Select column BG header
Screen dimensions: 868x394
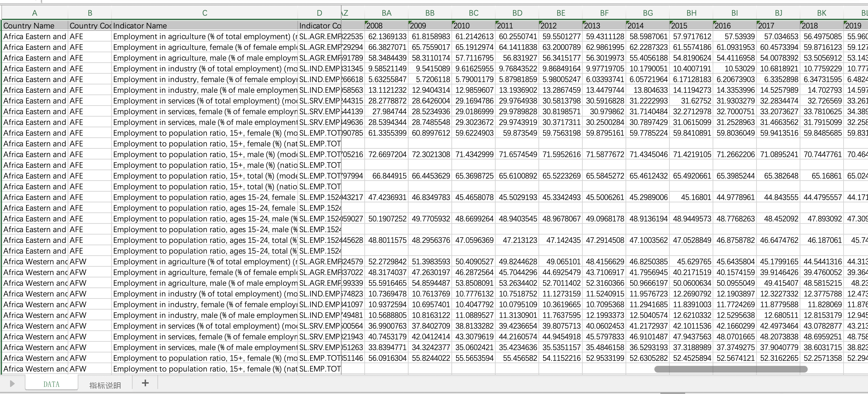pos(647,13)
